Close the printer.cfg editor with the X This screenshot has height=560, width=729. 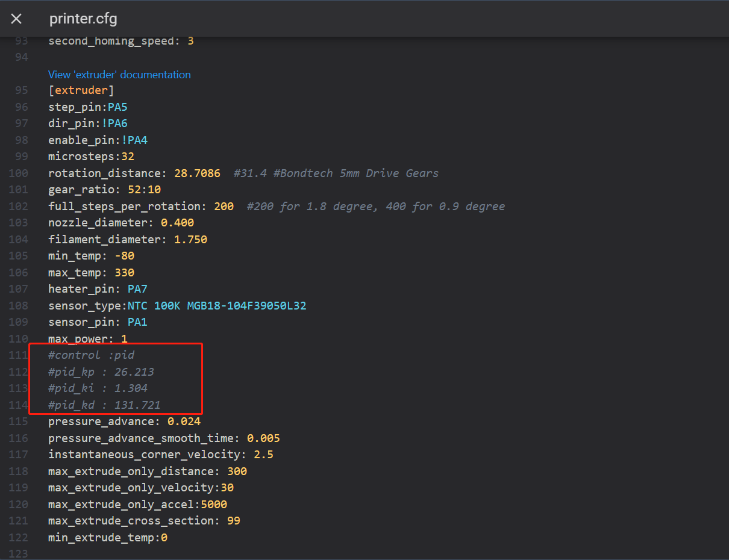click(x=16, y=19)
